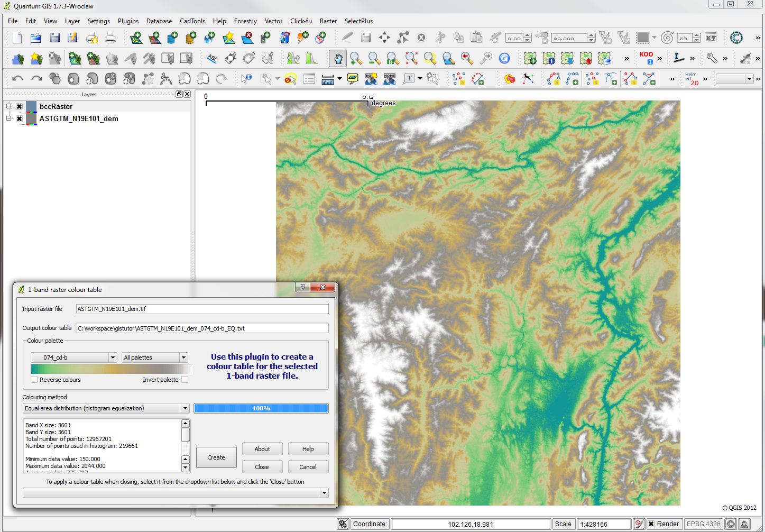Screen dimensions: 765x532
Task: Click the Save Project icon
Action: 54,38
